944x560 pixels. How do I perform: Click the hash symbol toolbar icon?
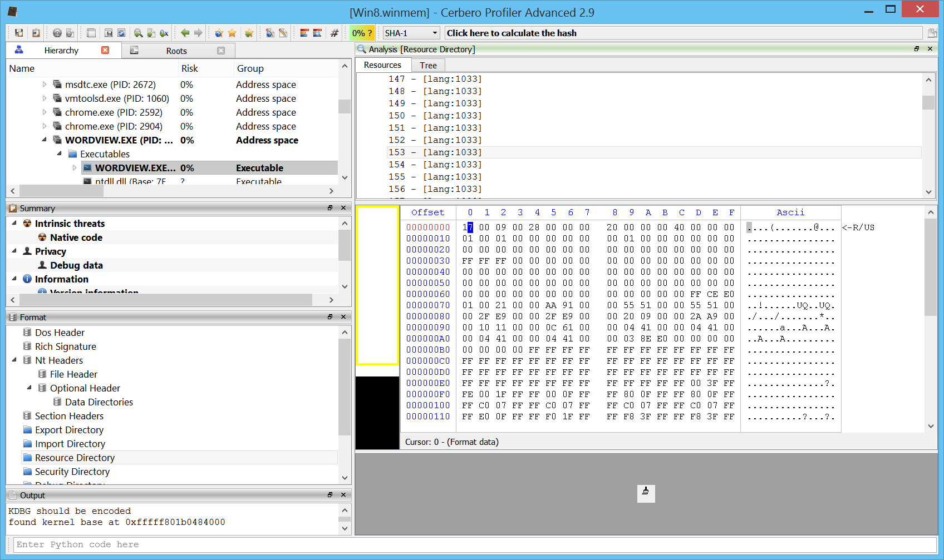coord(335,33)
